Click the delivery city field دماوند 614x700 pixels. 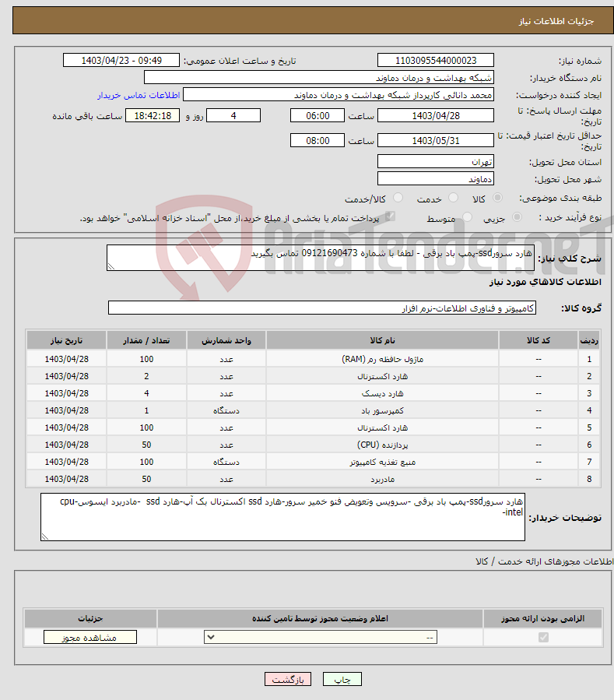pyautogui.click(x=436, y=178)
